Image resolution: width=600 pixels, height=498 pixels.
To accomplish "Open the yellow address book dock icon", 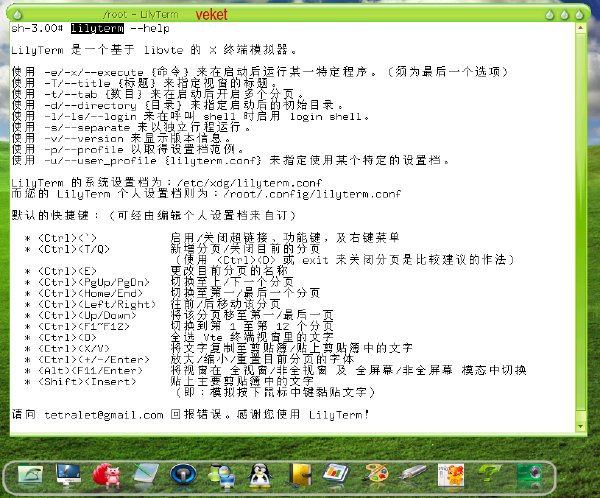I will pos(300,475).
